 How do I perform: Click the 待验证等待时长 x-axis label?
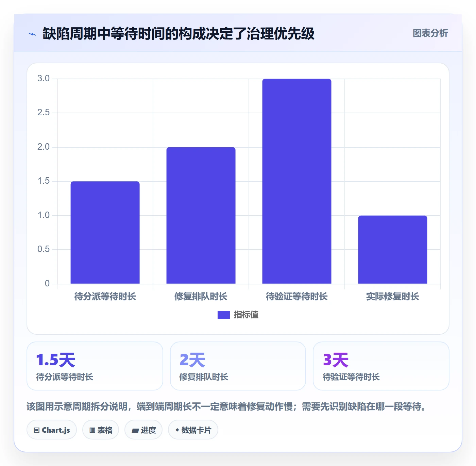pos(297,297)
